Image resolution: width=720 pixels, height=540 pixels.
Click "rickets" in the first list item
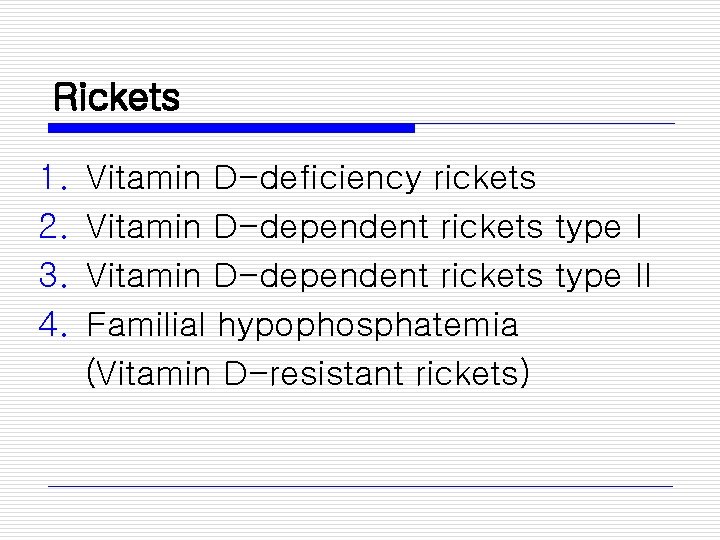click(x=485, y=179)
